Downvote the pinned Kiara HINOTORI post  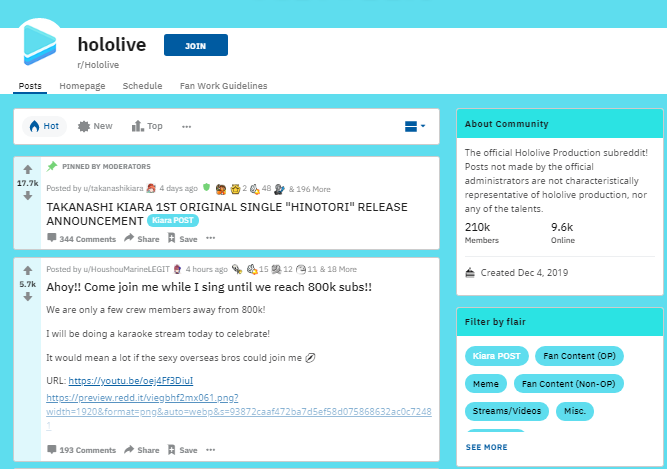pos(28,196)
